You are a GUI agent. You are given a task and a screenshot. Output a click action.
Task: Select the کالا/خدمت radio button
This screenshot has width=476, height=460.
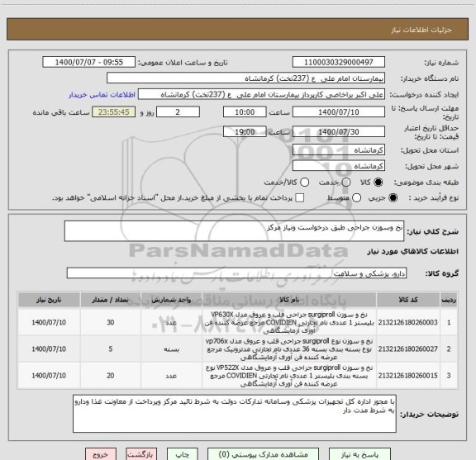tap(304, 183)
